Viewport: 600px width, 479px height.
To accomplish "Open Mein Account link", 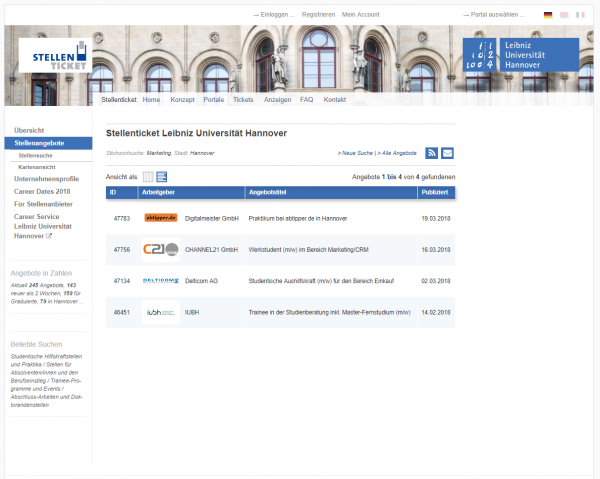I will point(360,15).
